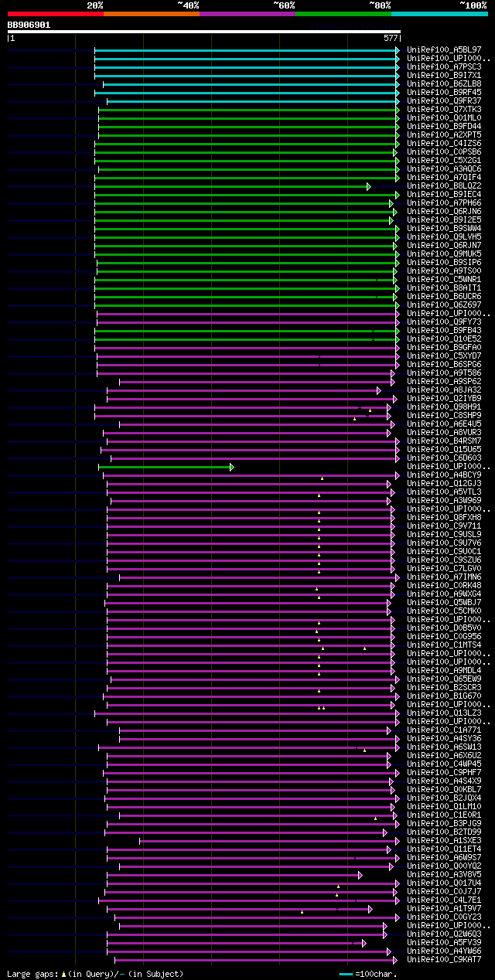
Task: Select the UniRef100_A3AQC6 label
Action: coord(444,169)
